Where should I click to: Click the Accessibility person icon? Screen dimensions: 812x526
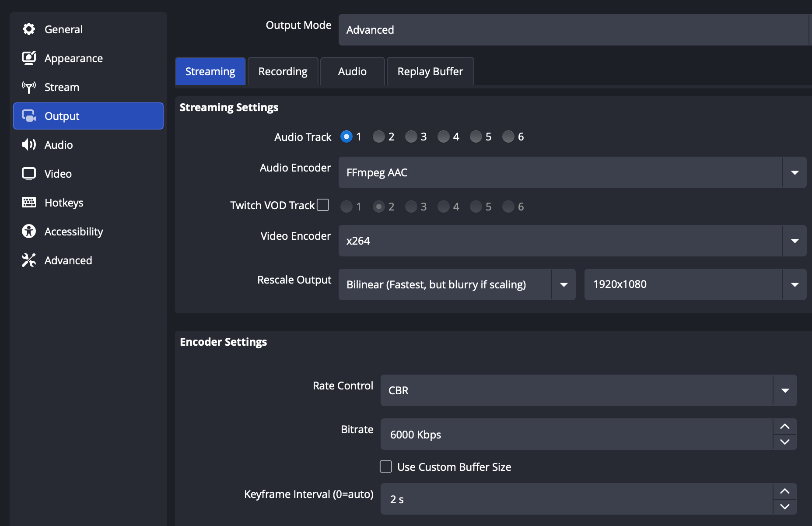click(x=29, y=231)
